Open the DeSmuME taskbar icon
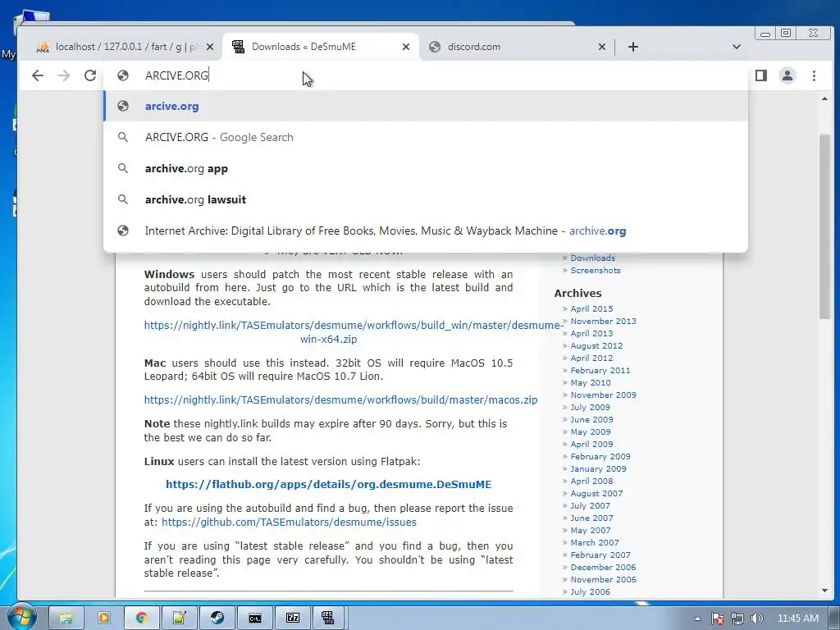The image size is (840, 630). pos(327,619)
